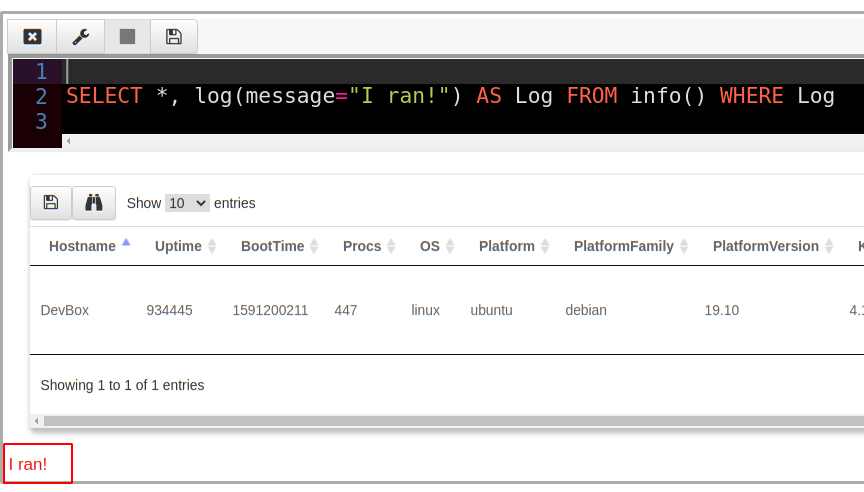This screenshot has width=864, height=492.
Task: Place cursor in SQL query line 2
Action: [x=450, y=96]
